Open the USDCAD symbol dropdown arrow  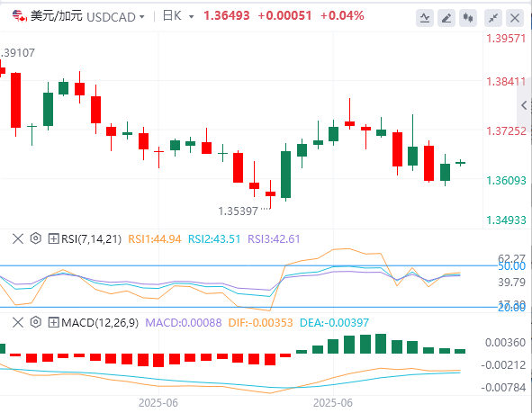[142, 16]
